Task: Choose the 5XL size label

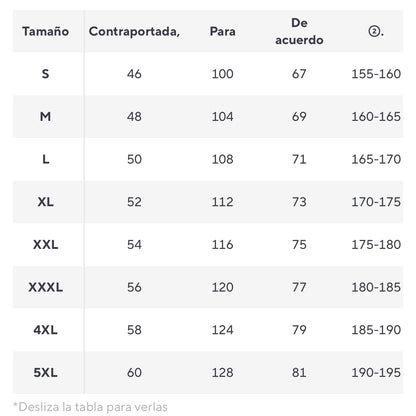Action: 46,372
